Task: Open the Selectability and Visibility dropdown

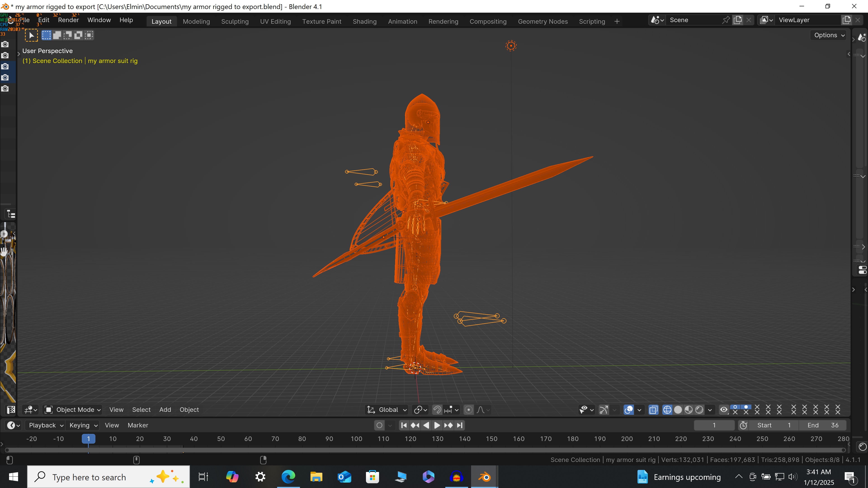Action: (587, 410)
